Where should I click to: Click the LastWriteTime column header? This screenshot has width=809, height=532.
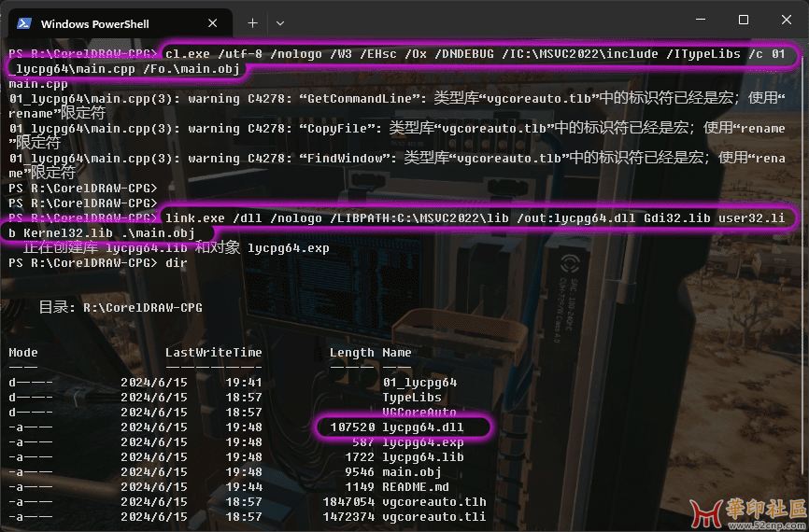pos(214,353)
